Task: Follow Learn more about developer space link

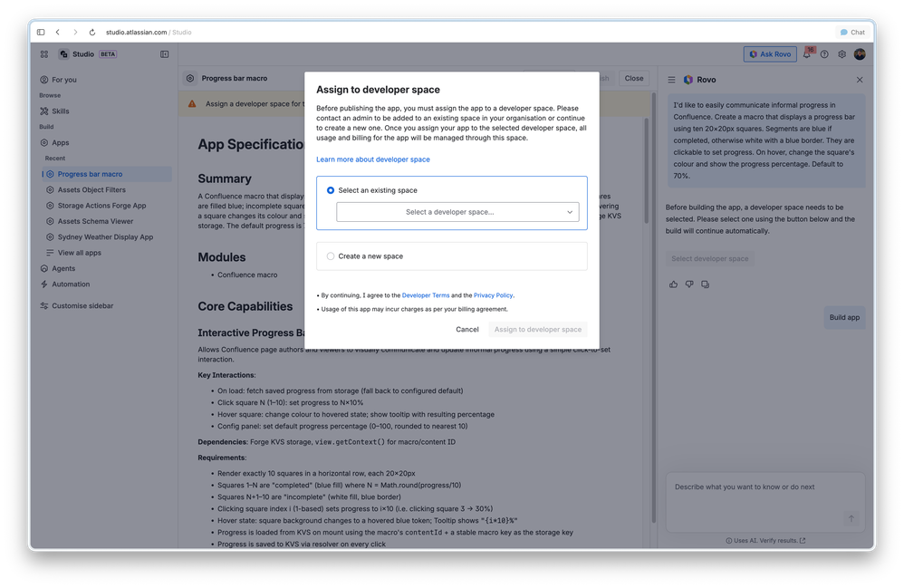Action: point(373,159)
